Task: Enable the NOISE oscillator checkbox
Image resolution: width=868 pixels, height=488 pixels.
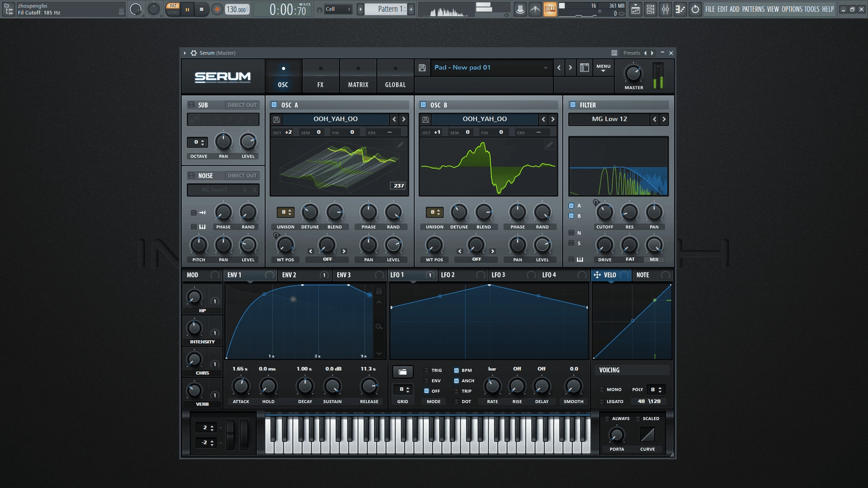Action: [x=191, y=175]
